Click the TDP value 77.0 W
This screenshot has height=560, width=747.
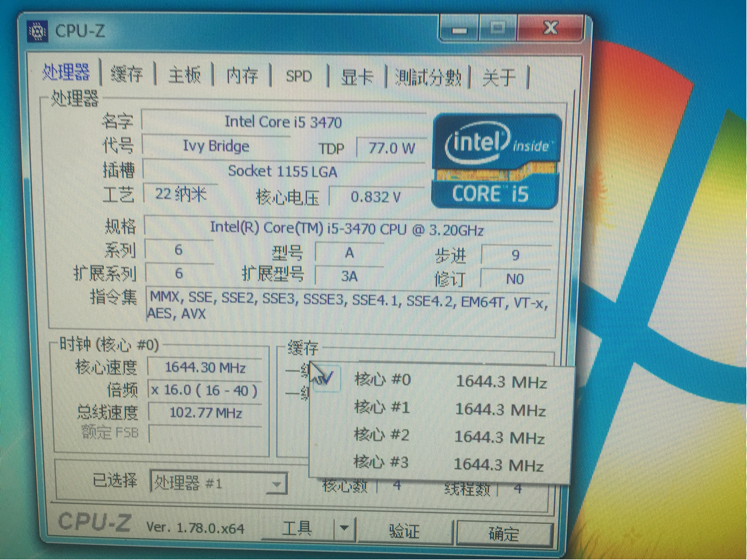[x=391, y=148]
